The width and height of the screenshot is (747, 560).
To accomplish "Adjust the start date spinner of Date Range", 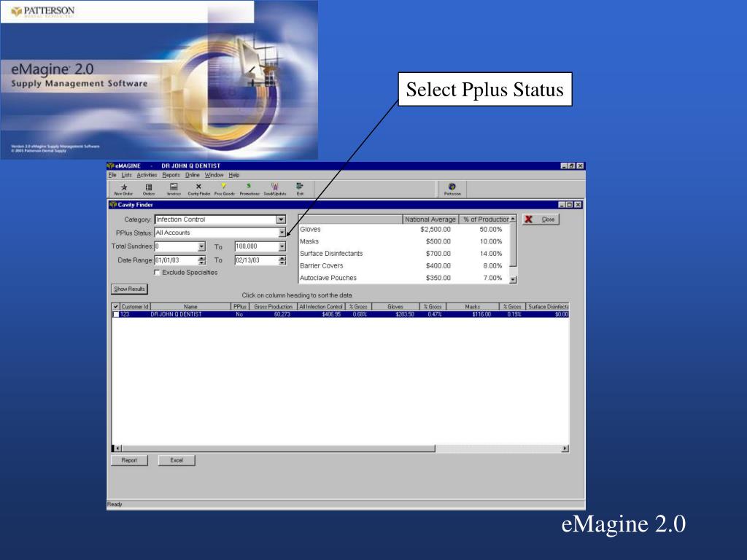I will click(201, 260).
